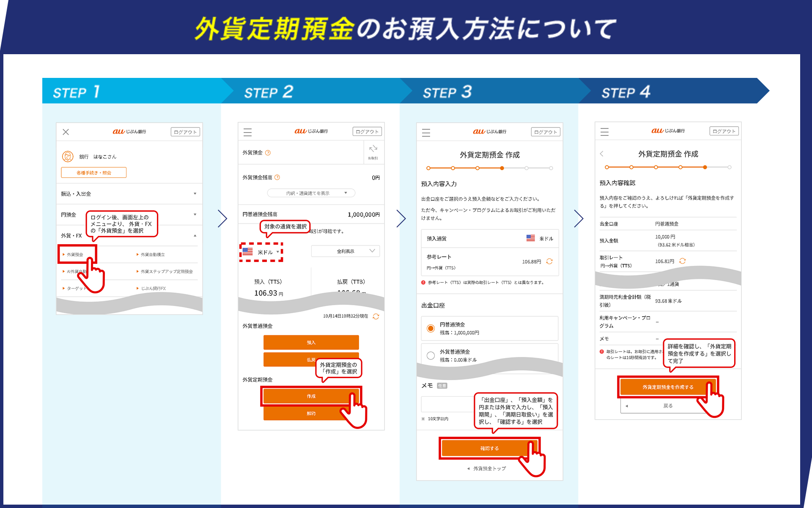Open hamburger menu in Step 3 screen
Screen dimensions: 812x508
tap(426, 133)
